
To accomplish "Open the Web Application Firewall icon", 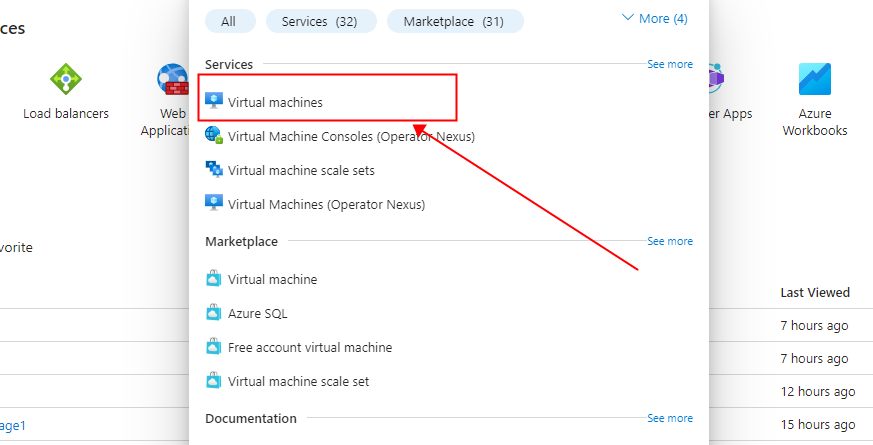I will [x=172, y=80].
